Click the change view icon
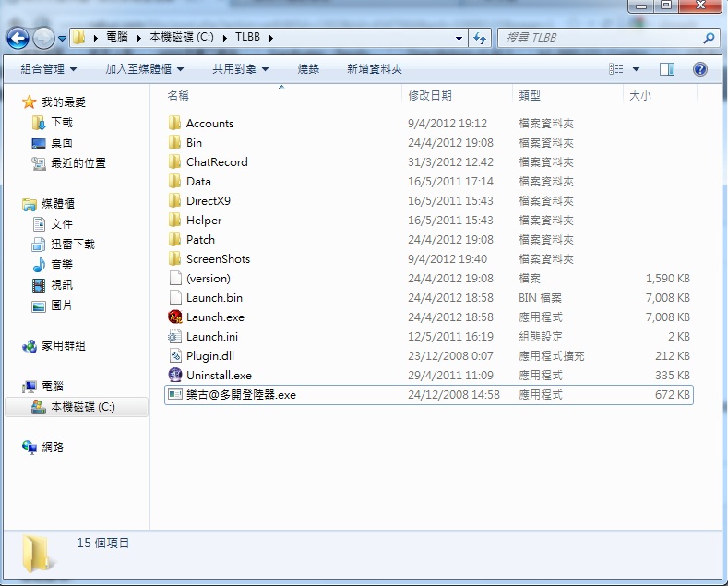This screenshot has height=586, width=728. pyautogui.click(x=616, y=69)
